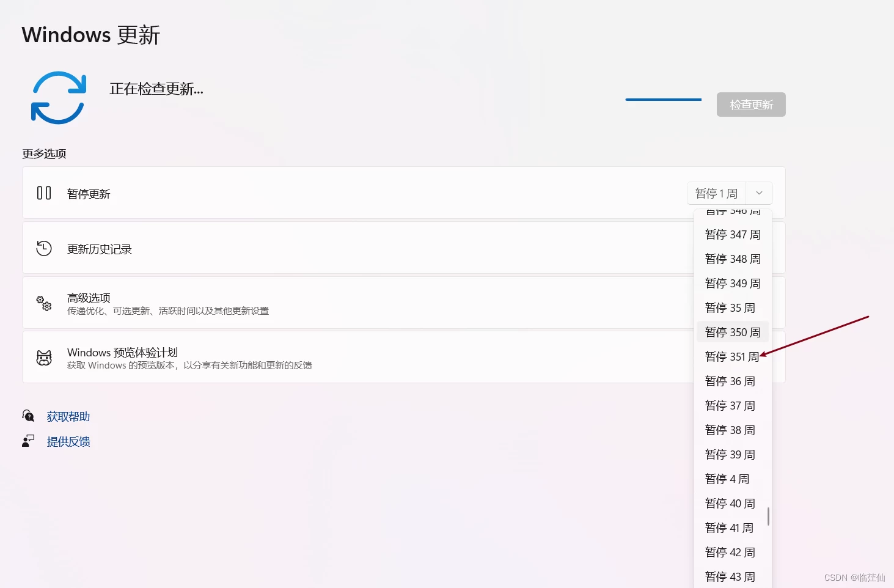Click the 暂停更新 row label
The image size is (894, 588).
89,194
